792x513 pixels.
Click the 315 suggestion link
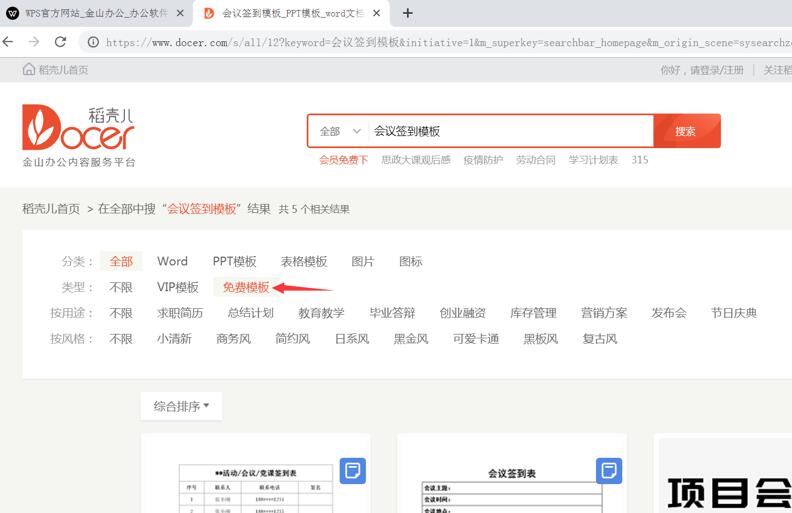point(639,160)
